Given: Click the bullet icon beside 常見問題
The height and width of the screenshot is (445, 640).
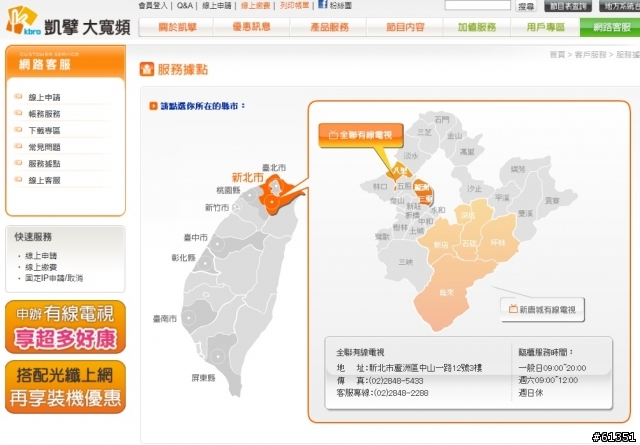Looking at the screenshot, I should (18, 146).
